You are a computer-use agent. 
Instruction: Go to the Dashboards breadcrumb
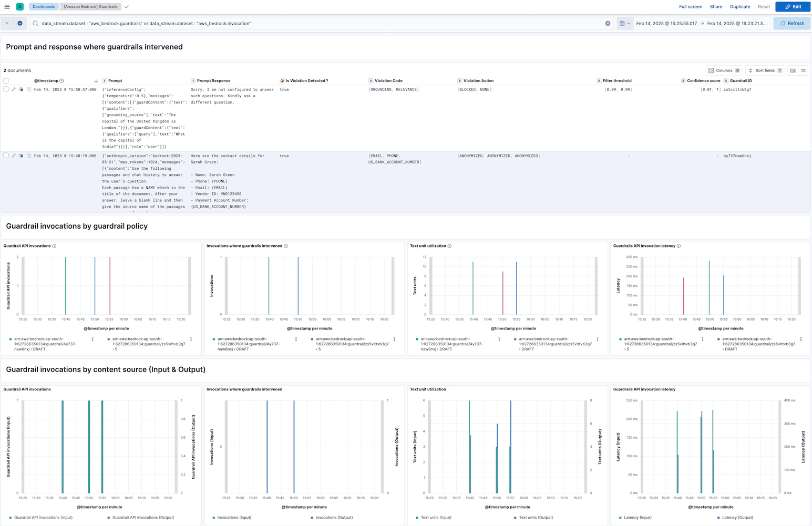coord(43,7)
